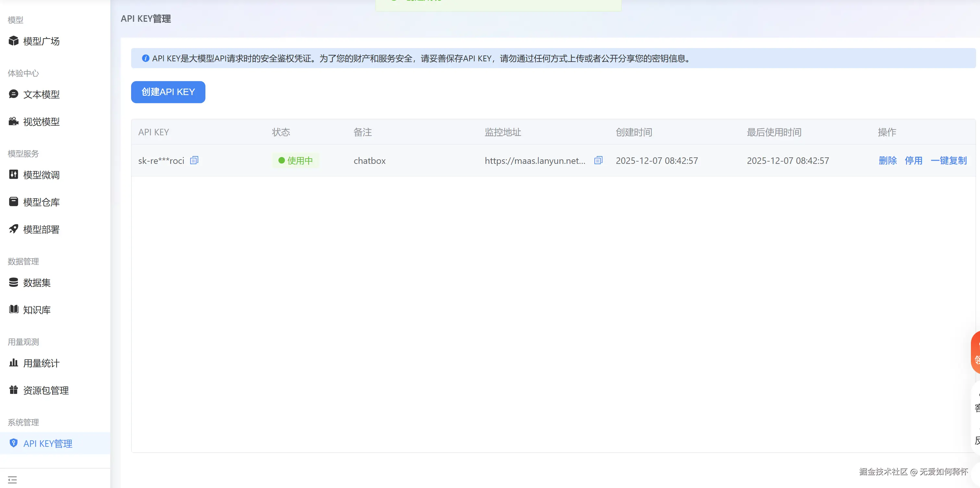Open 模型部署 rocket icon
Image resolution: width=980 pixels, height=488 pixels.
click(14, 229)
